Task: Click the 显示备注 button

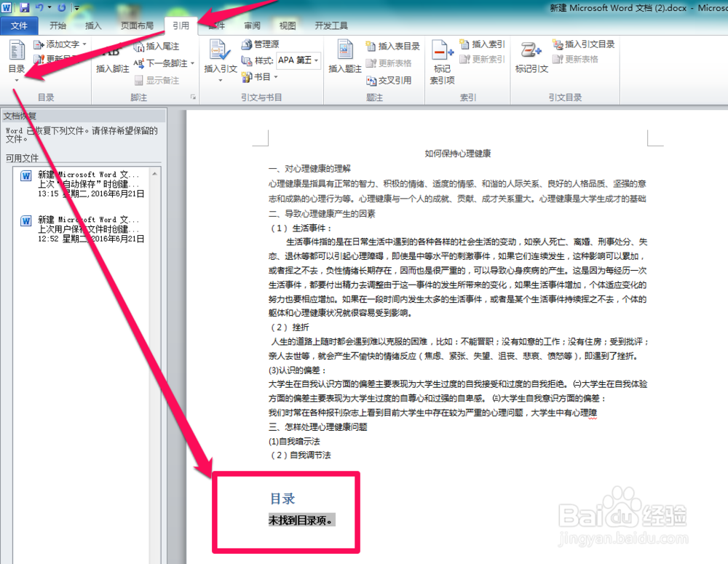Action: pos(157,80)
